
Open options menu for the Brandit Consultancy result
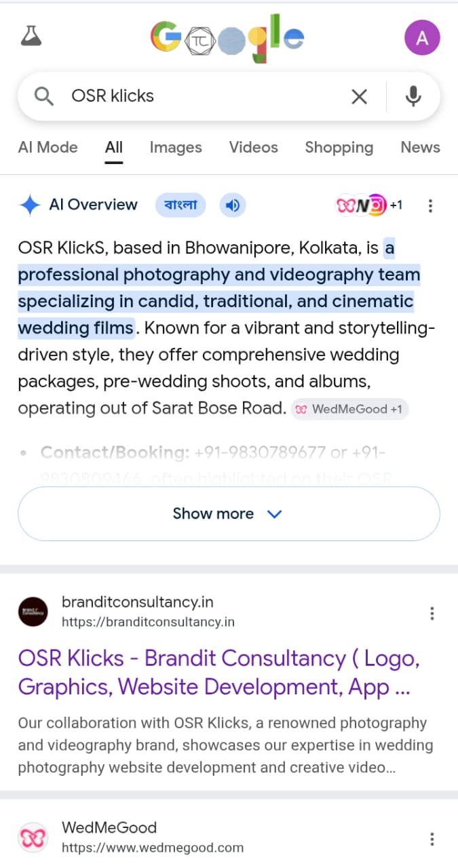pyautogui.click(x=432, y=613)
